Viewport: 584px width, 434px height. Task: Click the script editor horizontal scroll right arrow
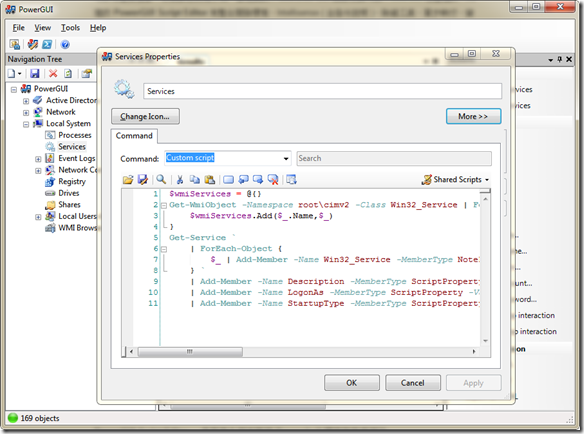click(474, 351)
